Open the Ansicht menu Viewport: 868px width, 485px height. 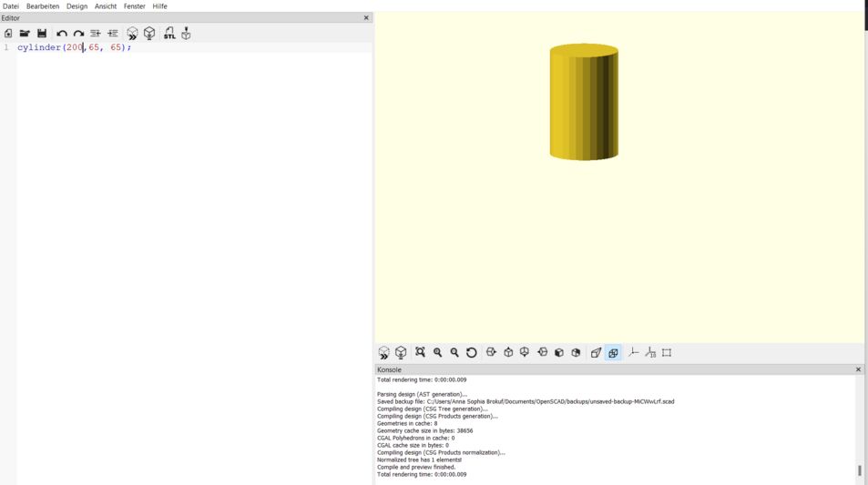(x=105, y=6)
